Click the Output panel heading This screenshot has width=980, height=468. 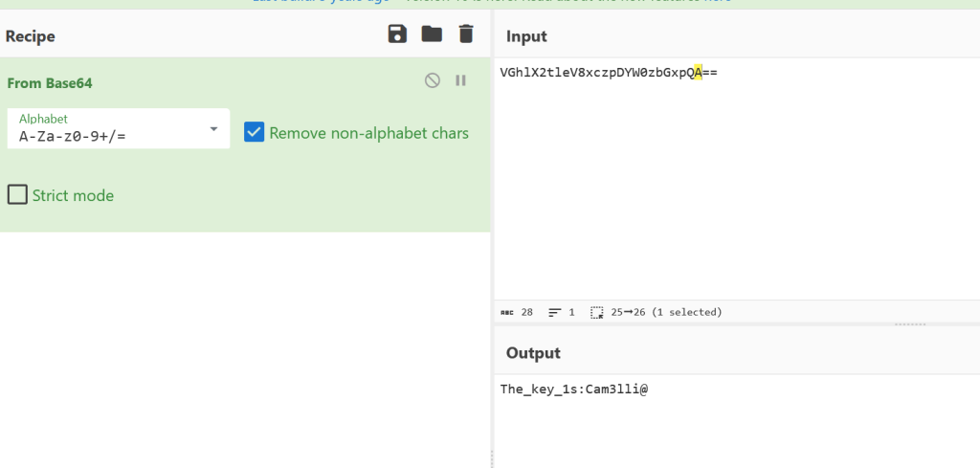pyautogui.click(x=533, y=353)
